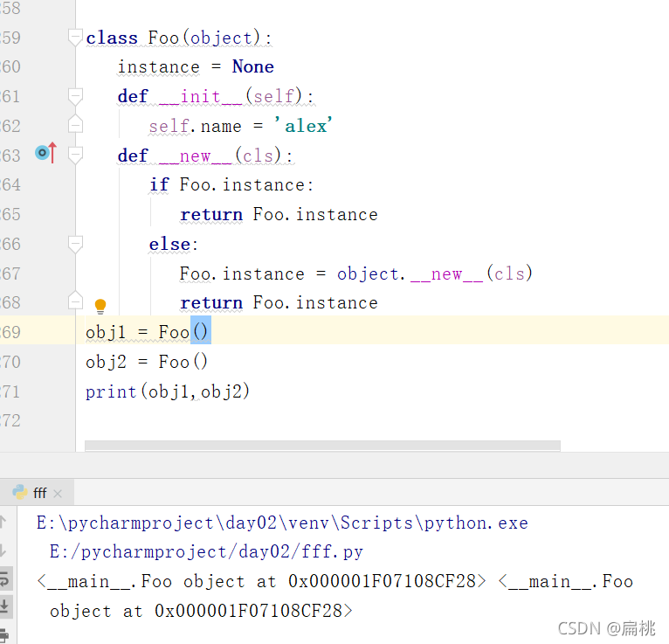Click the override method gutter icon
Image resolution: width=669 pixels, height=644 pixels.
click(45, 154)
